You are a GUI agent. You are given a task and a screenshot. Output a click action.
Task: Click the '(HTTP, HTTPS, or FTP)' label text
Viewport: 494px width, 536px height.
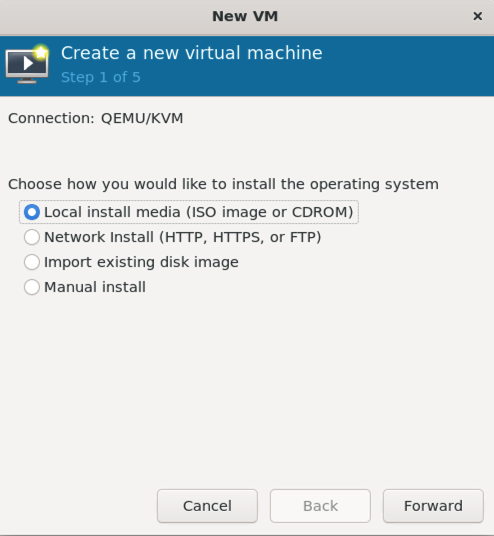[x=240, y=237]
